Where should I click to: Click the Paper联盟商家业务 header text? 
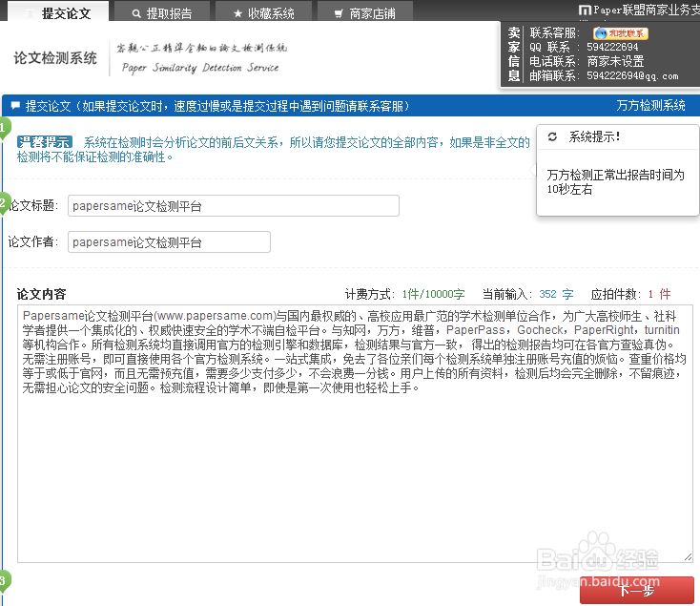tap(647, 10)
